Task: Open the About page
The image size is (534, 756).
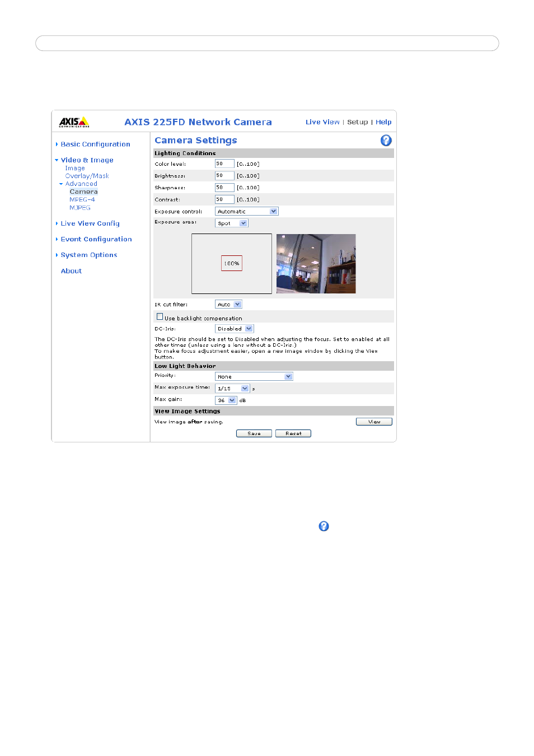Action: point(71,271)
